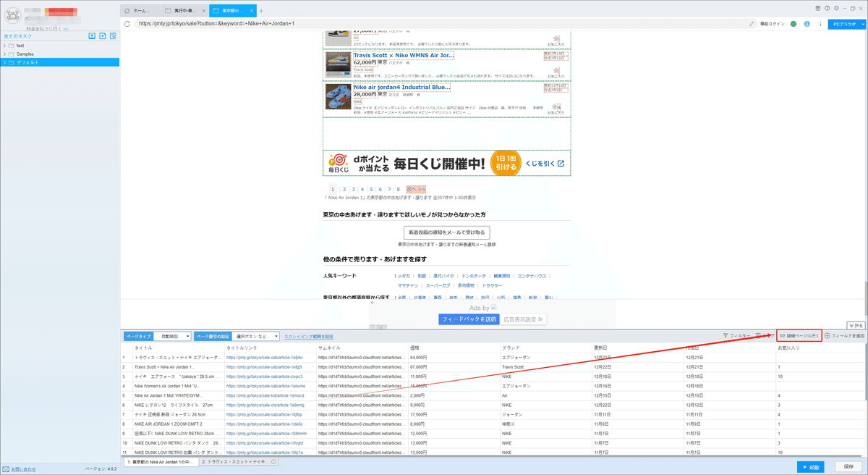
Task: Open the スクレイピング範囲を設定 link
Action: pyautogui.click(x=309, y=337)
